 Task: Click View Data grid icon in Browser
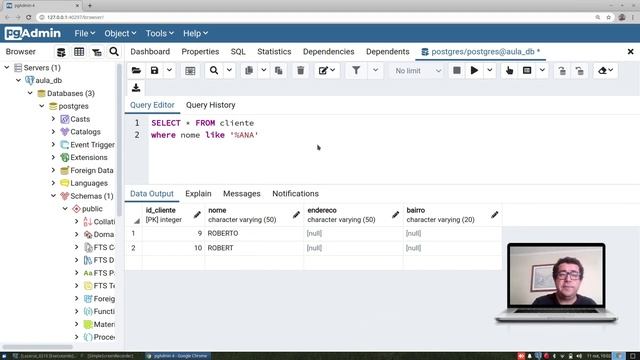(x=79, y=52)
